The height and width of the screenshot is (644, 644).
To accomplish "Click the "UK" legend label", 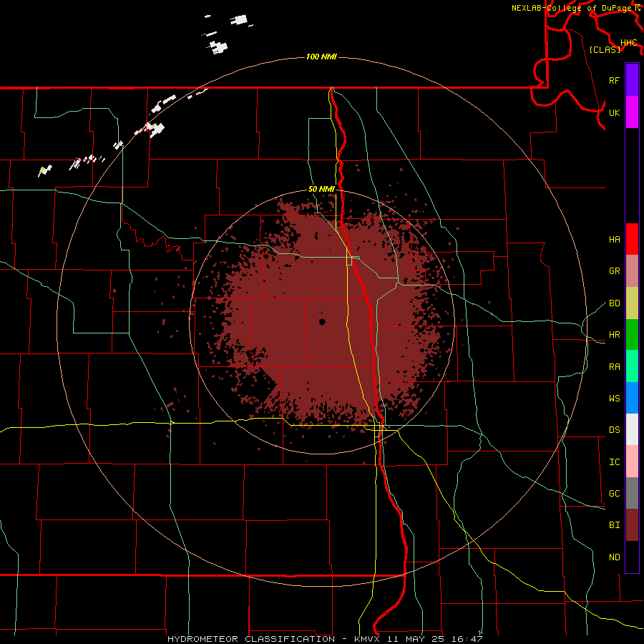I will 614,112.
